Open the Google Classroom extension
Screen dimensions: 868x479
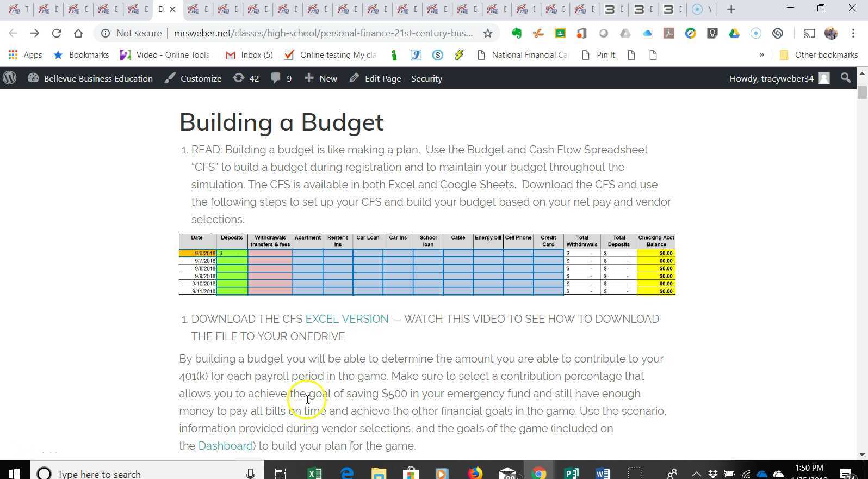(560, 33)
